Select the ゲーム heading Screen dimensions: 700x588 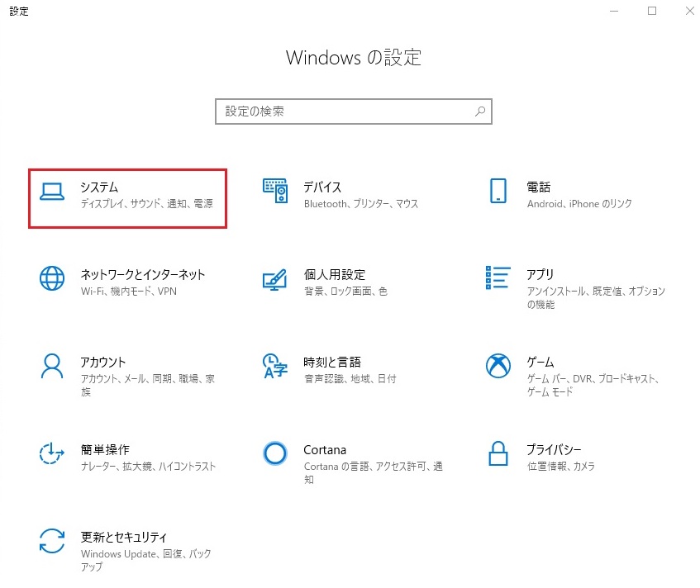(540, 362)
